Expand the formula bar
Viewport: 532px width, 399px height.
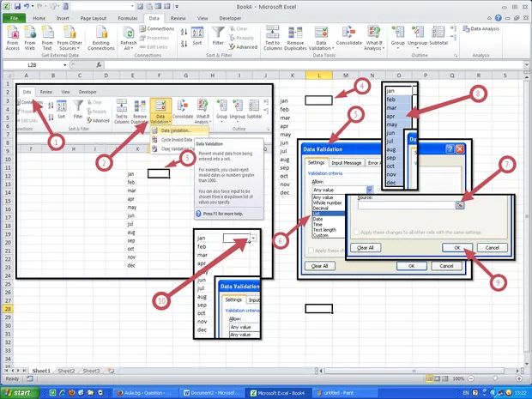526,64
